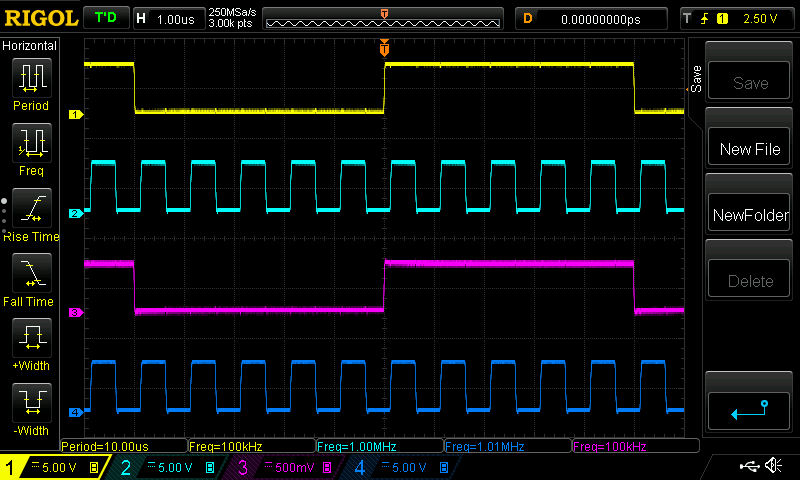Click the USB connection status icon
The width and height of the screenshot is (800, 480).
coord(749,466)
